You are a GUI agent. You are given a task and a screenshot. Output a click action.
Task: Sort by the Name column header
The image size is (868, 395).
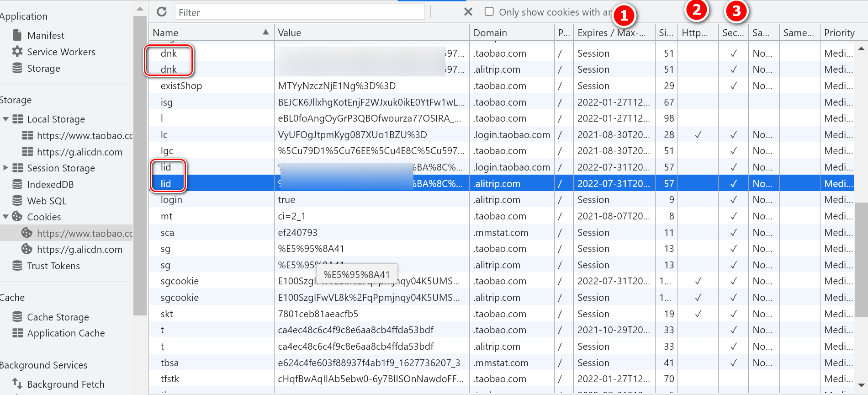(211, 33)
